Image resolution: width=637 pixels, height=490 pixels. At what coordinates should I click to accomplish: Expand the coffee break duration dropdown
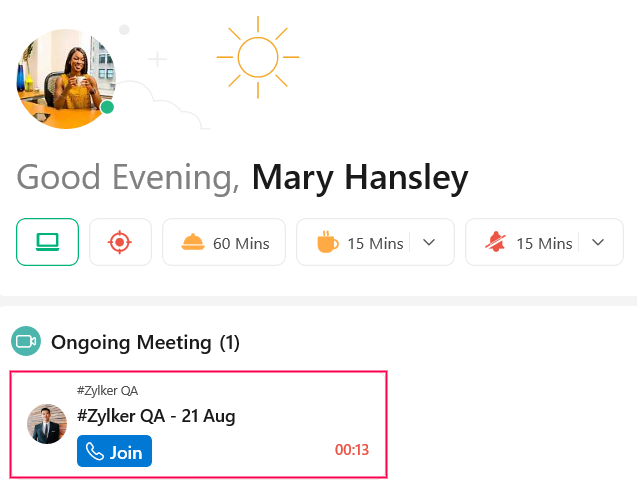pyautogui.click(x=429, y=242)
